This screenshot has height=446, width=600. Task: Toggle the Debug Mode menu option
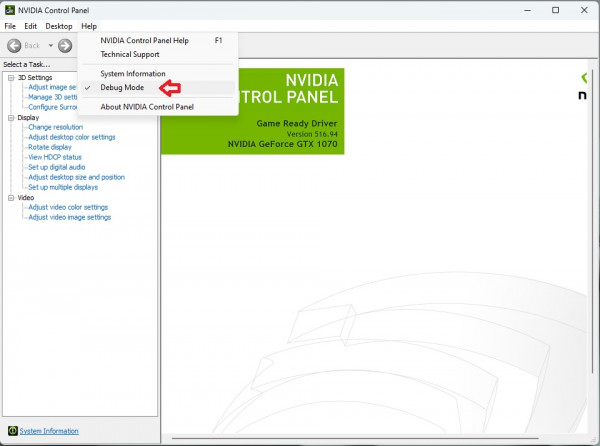coord(122,88)
